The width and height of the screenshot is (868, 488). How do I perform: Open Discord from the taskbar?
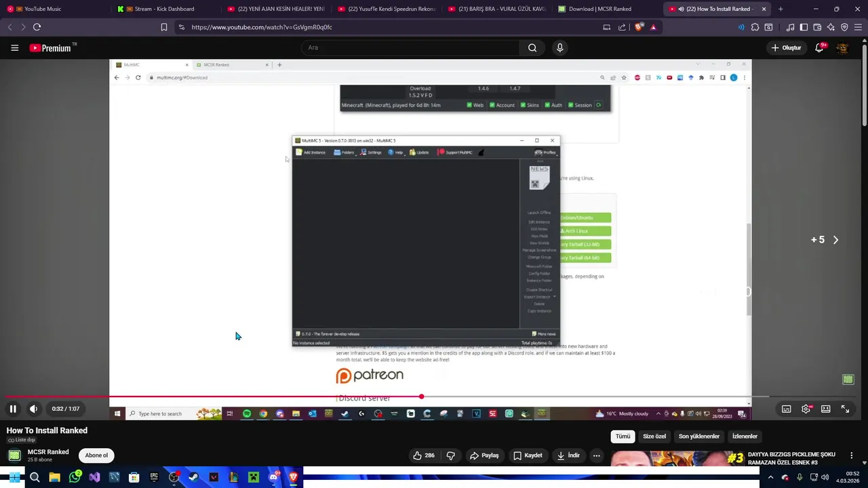pyautogui.click(x=273, y=477)
